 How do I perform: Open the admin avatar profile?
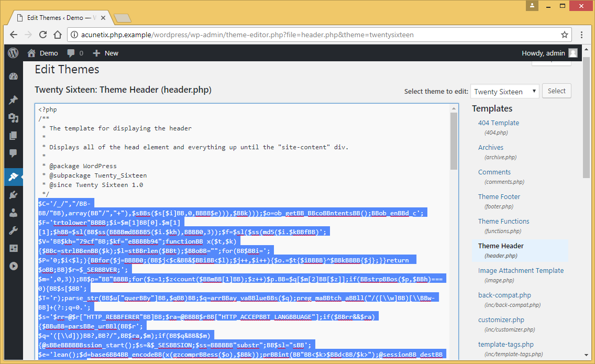click(573, 53)
